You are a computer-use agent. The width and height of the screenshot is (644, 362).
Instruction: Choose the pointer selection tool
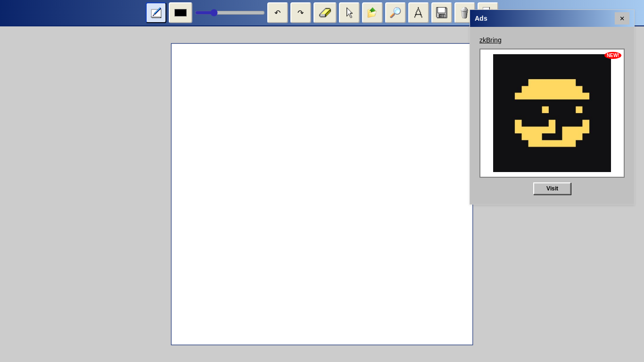point(349,13)
